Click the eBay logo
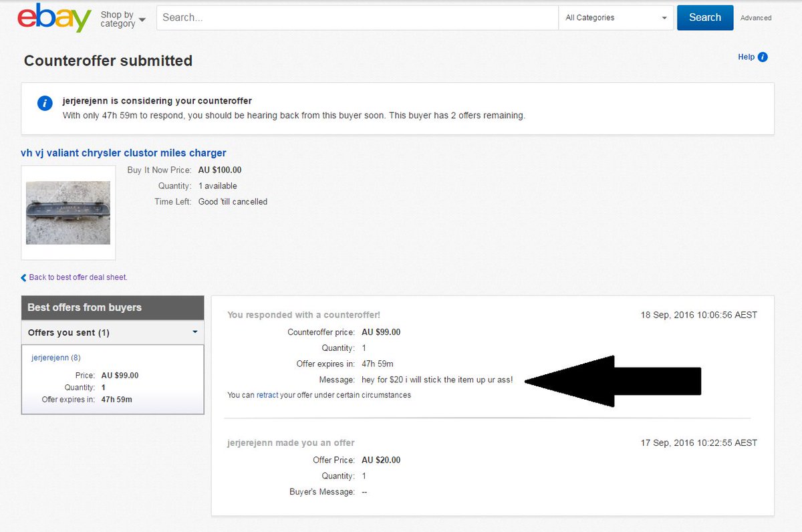The image size is (802, 532). [54, 18]
